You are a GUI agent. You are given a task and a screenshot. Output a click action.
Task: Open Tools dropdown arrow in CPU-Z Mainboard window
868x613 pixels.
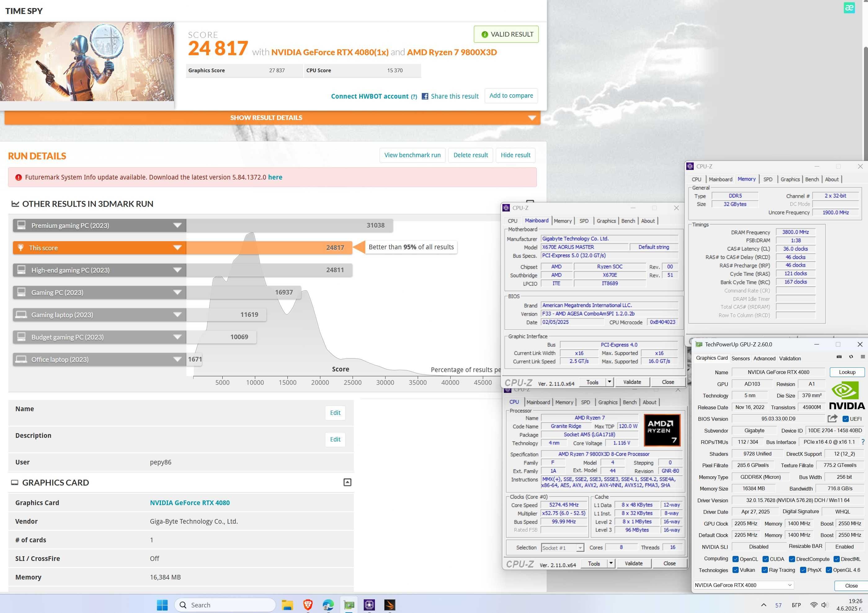[x=609, y=382]
